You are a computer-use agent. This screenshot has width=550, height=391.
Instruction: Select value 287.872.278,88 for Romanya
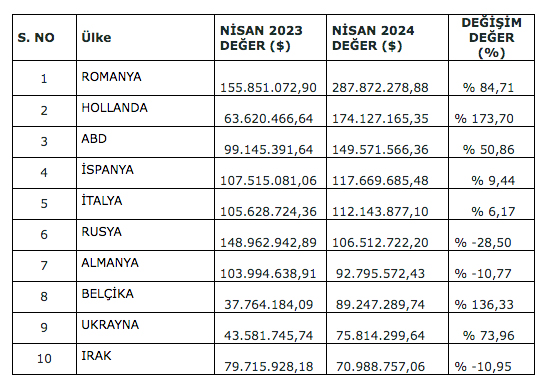click(380, 88)
